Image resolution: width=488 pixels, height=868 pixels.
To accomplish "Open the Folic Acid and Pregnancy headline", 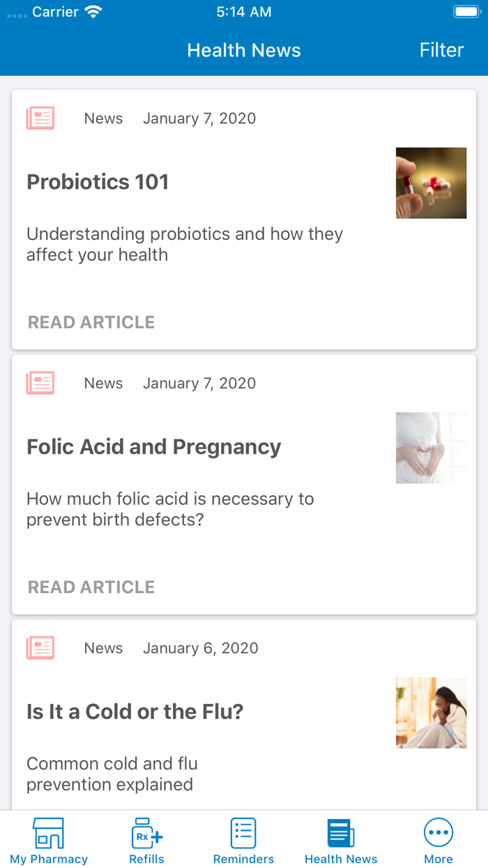I will click(153, 447).
